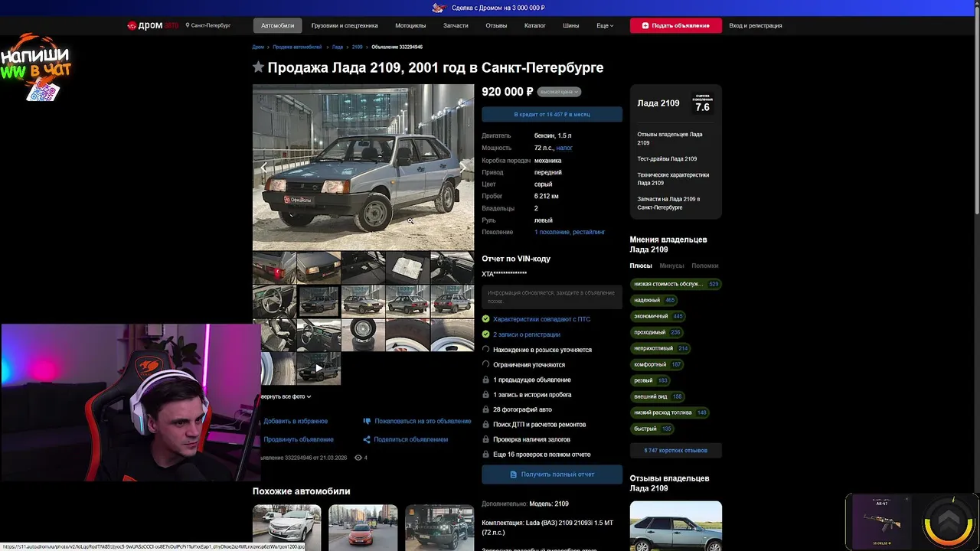The image size is (980, 551).
Task: Select неприхотливый opinion tag
Action: (660, 348)
